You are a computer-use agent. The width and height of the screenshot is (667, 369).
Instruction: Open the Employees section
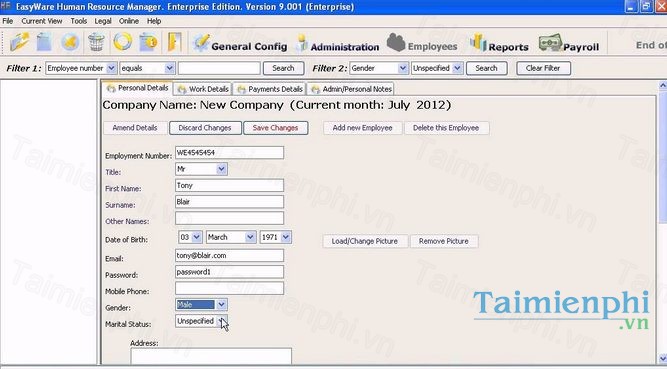[422, 44]
